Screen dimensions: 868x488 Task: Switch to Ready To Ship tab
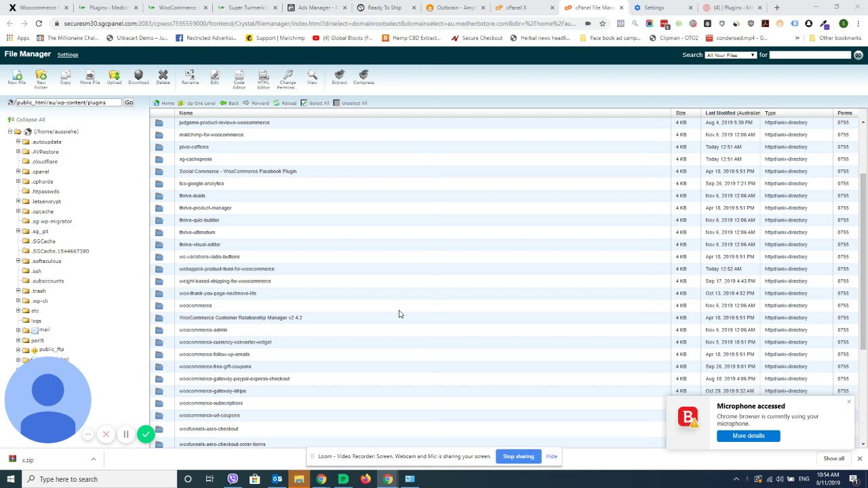coord(386,7)
